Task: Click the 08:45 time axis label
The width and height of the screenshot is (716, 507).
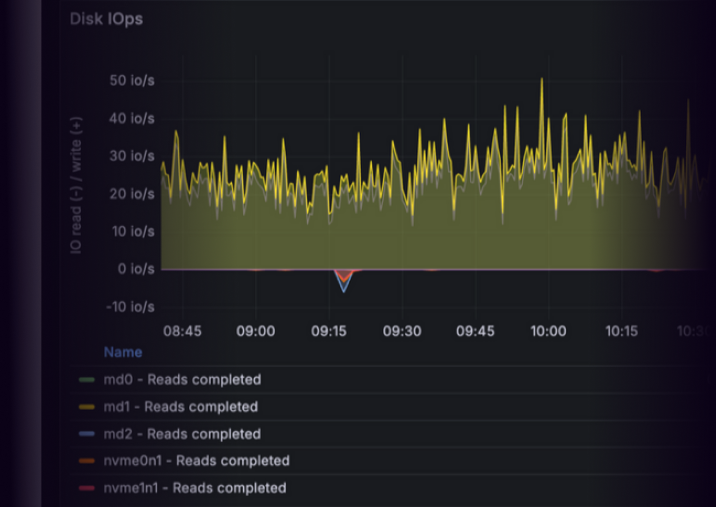Action: (x=182, y=331)
